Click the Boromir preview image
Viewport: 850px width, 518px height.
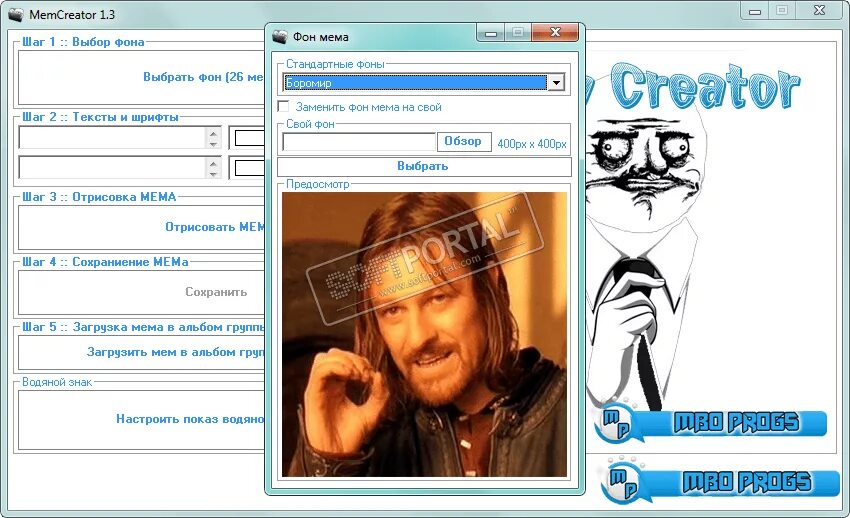[424, 334]
